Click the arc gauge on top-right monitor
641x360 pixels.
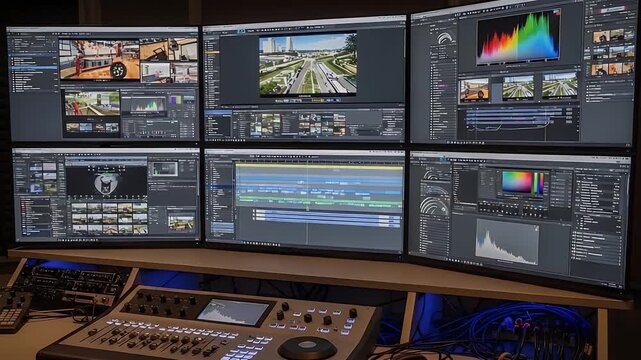[446, 38]
